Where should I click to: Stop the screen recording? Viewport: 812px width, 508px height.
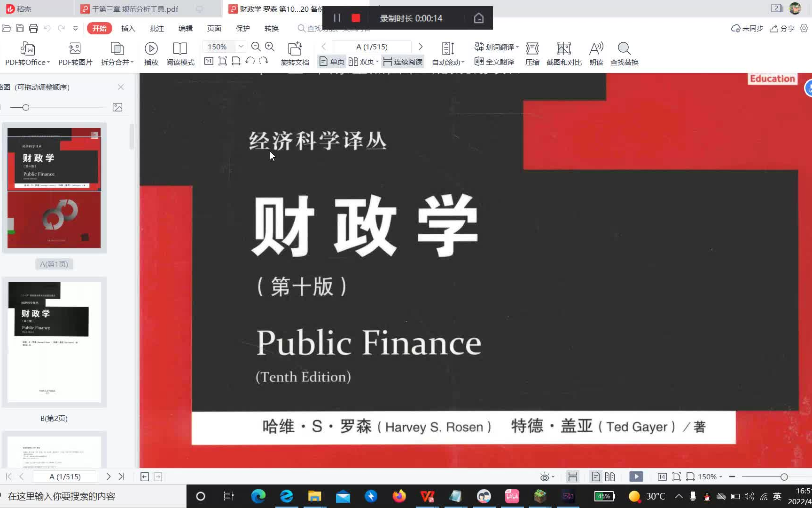click(356, 17)
